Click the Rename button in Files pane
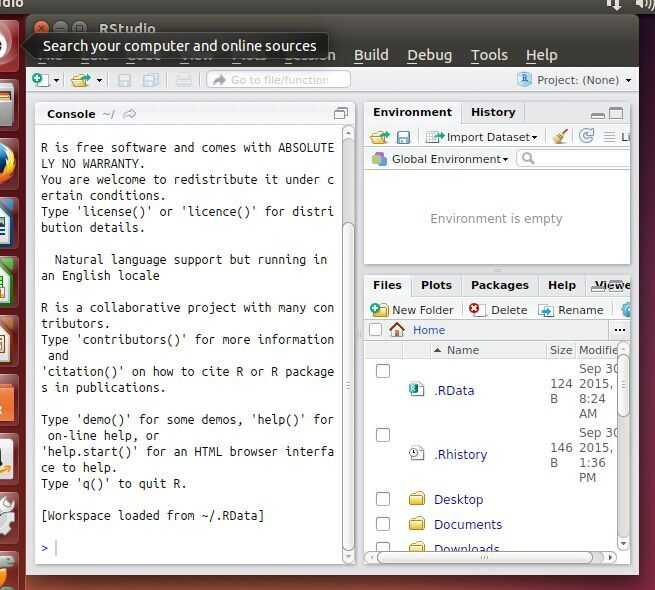Screen dimensions: 655x590 tap(571, 310)
